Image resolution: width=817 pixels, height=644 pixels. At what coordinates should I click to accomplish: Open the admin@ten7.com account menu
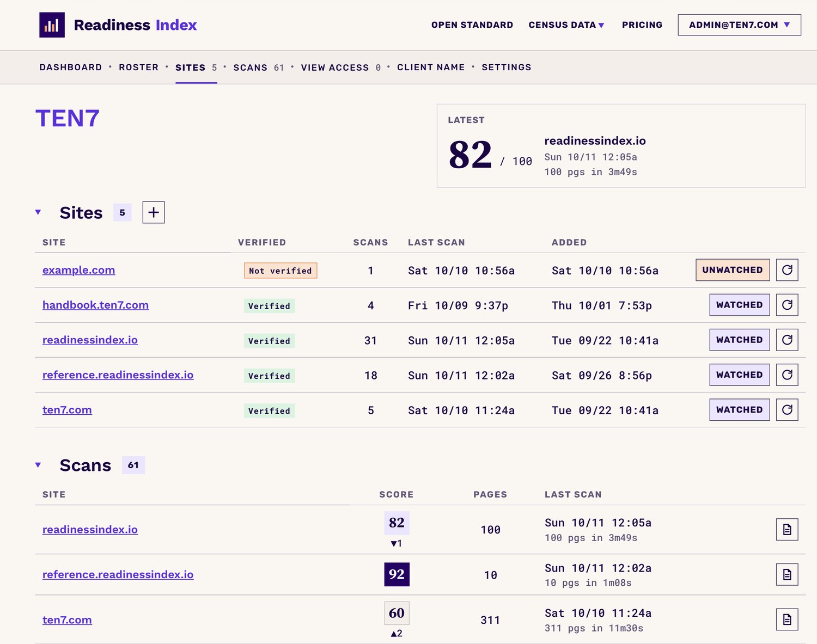[739, 25]
